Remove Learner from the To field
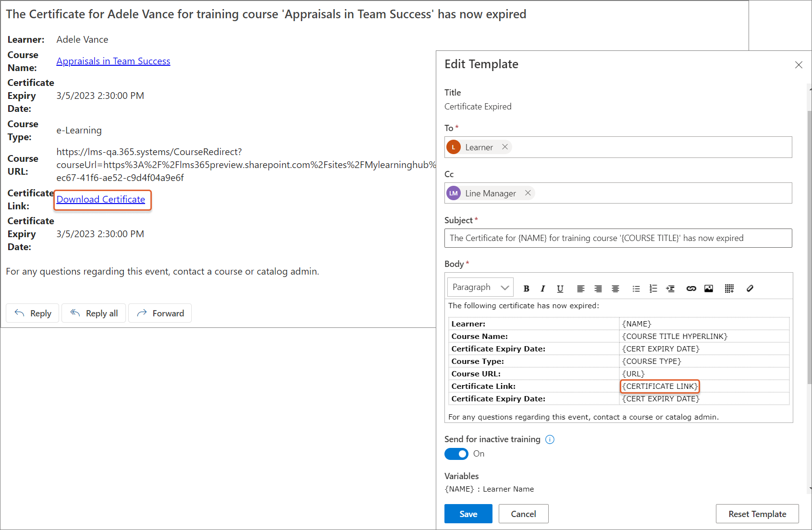The width and height of the screenshot is (812, 530). click(504, 147)
